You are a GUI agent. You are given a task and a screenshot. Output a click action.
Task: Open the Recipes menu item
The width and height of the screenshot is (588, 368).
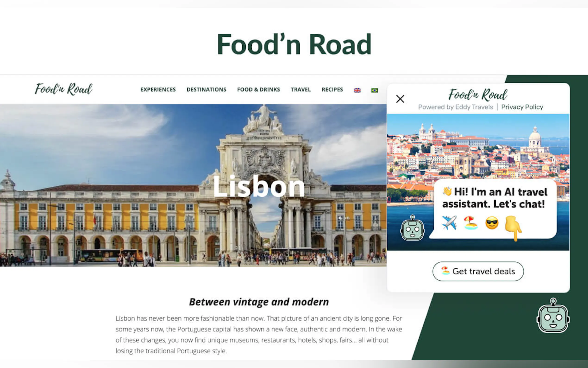pyautogui.click(x=332, y=89)
